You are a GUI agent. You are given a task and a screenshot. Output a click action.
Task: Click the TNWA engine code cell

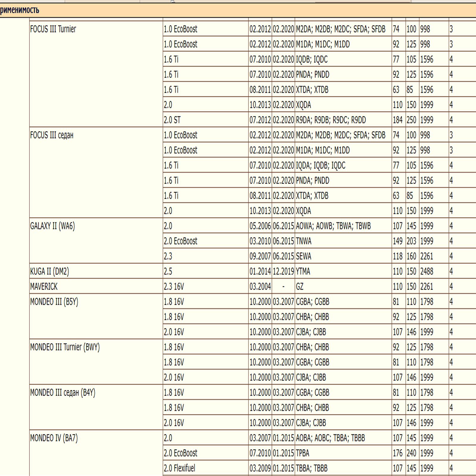[x=304, y=241]
